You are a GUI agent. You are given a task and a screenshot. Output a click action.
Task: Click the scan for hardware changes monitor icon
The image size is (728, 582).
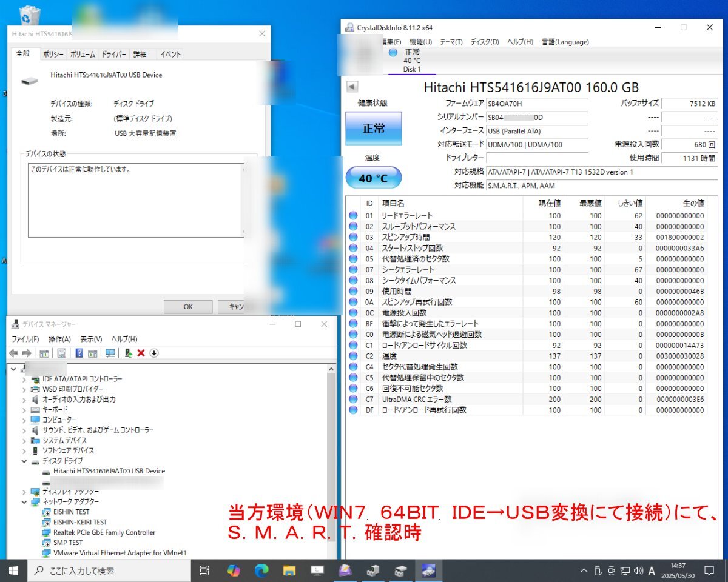110,353
